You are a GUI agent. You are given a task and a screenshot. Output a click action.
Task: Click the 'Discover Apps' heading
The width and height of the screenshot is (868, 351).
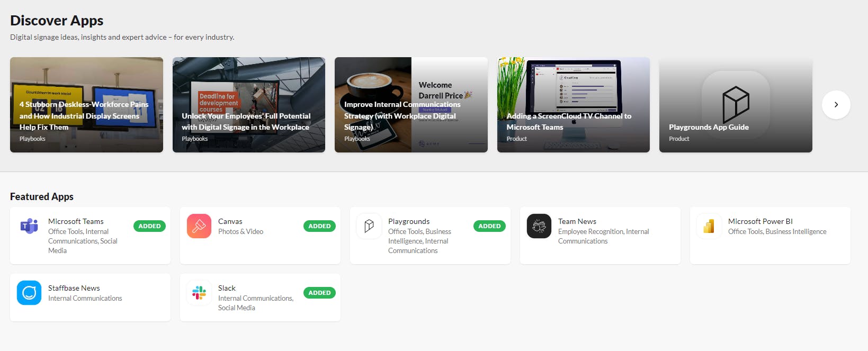coord(57,21)
